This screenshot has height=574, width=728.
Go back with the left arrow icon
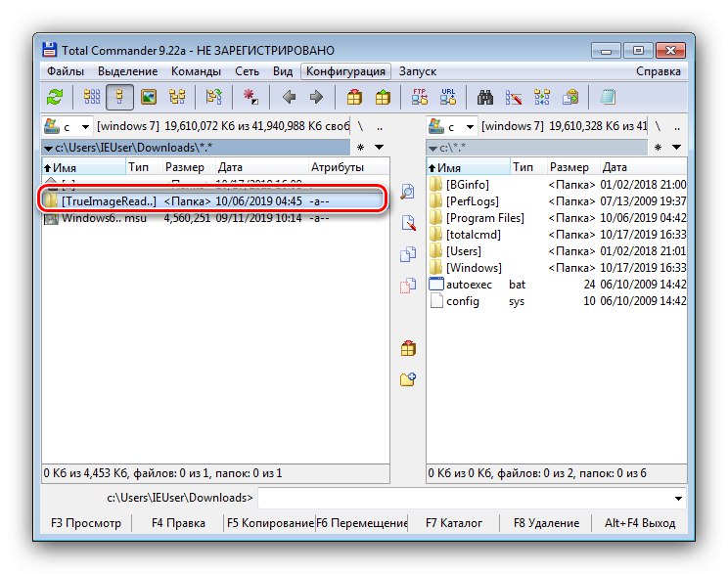pyautogui.click(x=289, y=97)
